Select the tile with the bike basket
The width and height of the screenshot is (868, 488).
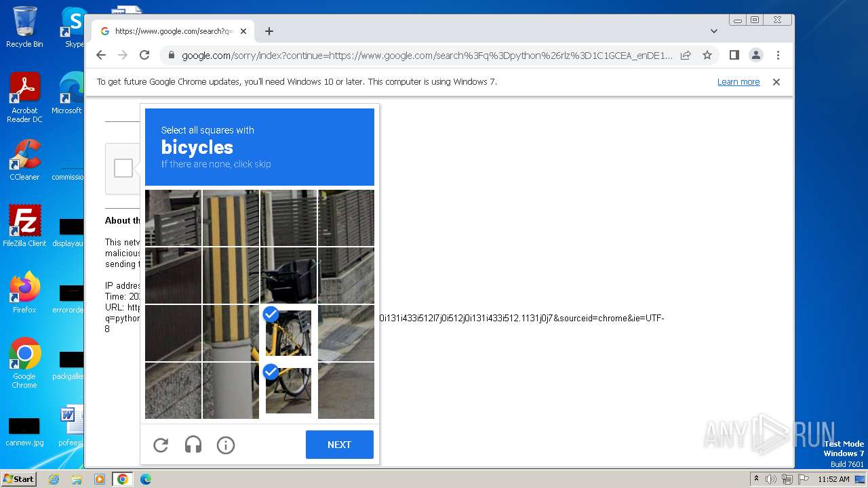[x=288, y=275]
